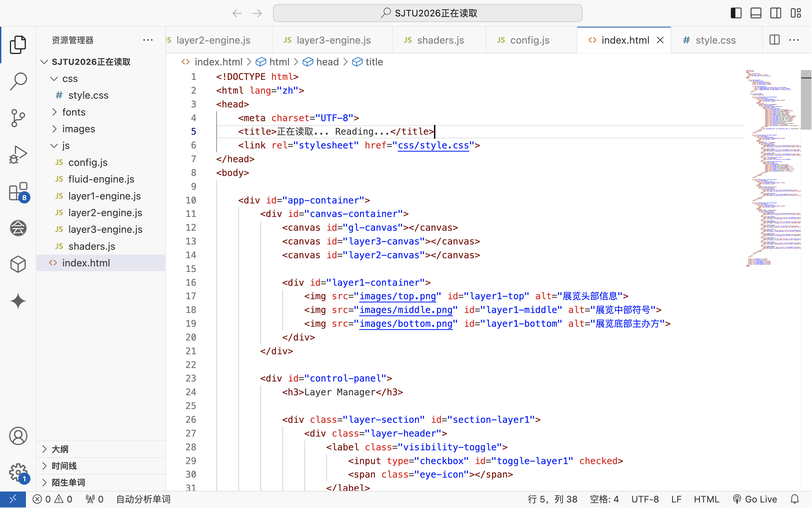Open remote window indicator in status bar
The width and height of the screenshot is (812, 508).
tap(13, 499)
